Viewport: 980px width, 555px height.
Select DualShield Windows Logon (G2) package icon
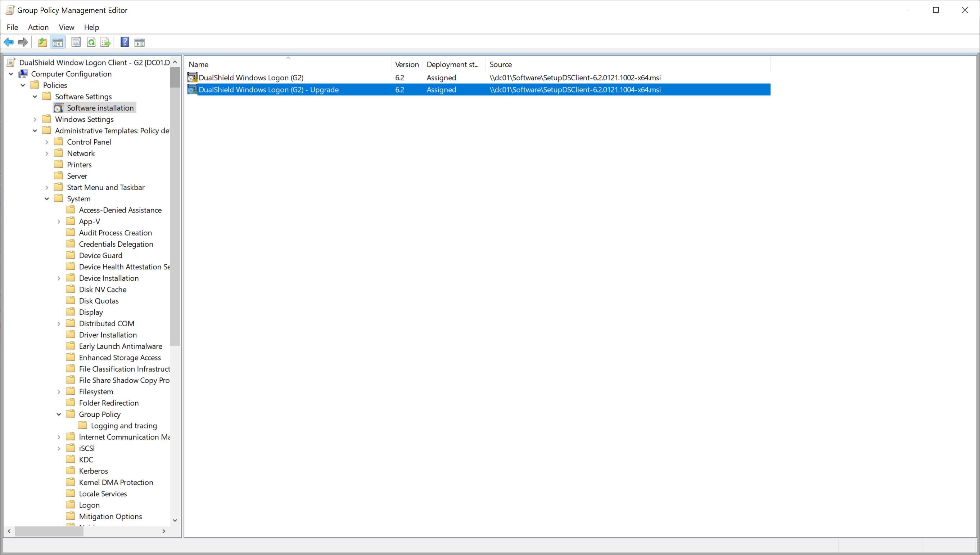[x=192, y=77]
